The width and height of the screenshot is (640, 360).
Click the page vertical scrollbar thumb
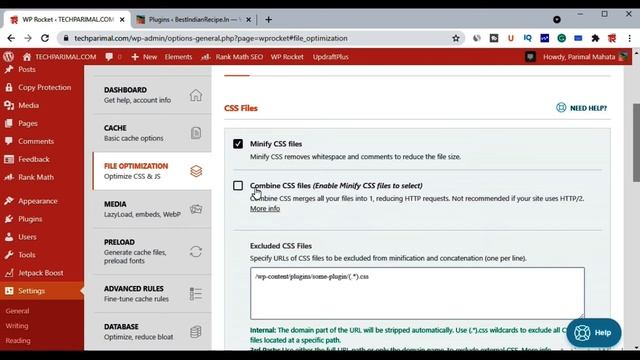pyautogui.click(x=636, y=142)
